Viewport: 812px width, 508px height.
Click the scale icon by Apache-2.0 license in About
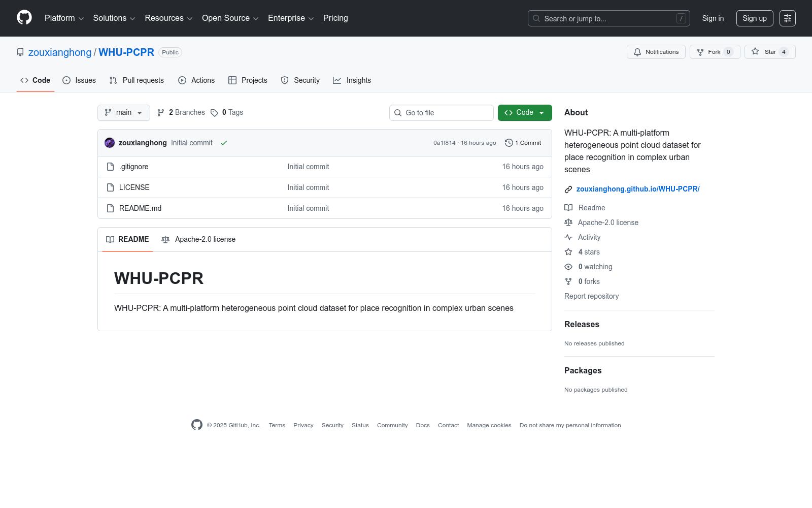[x=568, y=223]
